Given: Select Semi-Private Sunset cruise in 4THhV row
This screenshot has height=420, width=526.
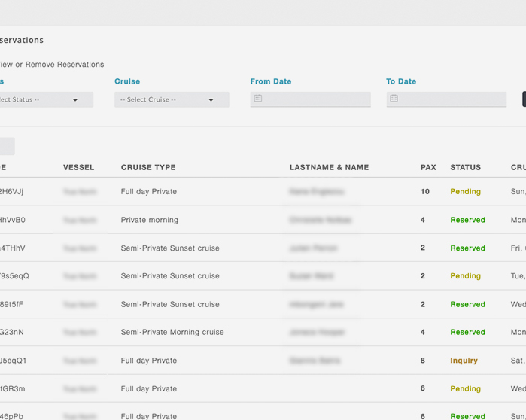Looking at the screenshot, I should pos(170,248).
